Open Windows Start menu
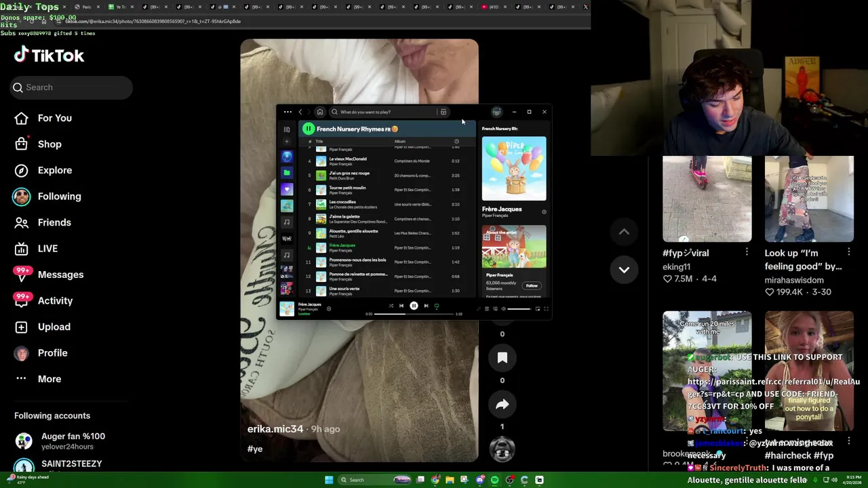This screenshot has width=868, height=488. click(x=329, y=480)
